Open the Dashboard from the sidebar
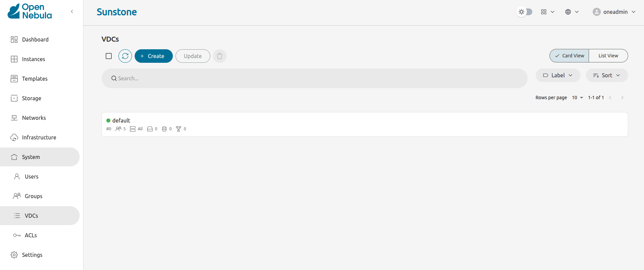644x270 pixels. pos(35,39)
